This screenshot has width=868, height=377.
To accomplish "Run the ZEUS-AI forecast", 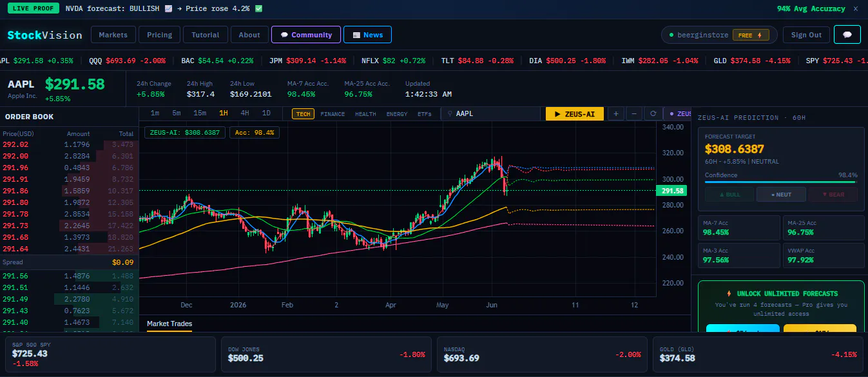I will (575, 113).
